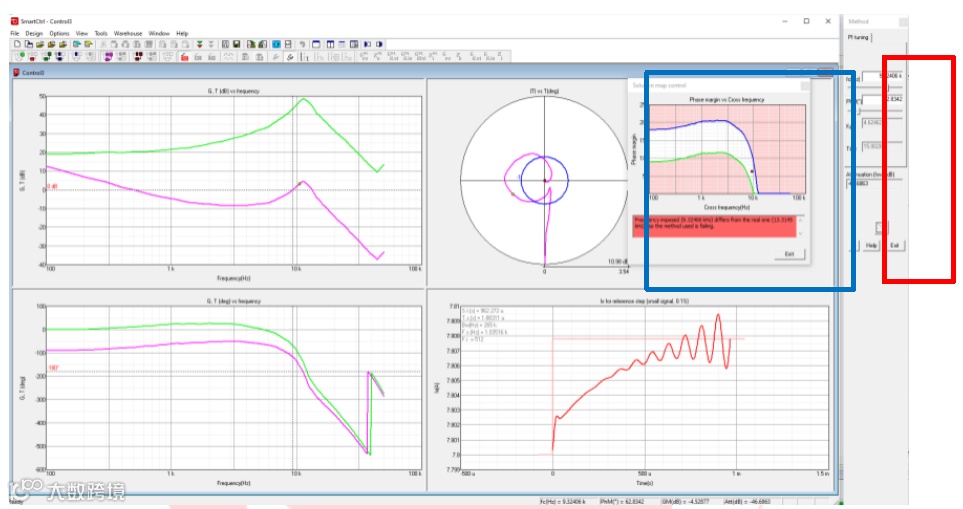Click the undo arrow toolbar icon
This screenshot has height=509, width=963.
[x=302, y=44]
